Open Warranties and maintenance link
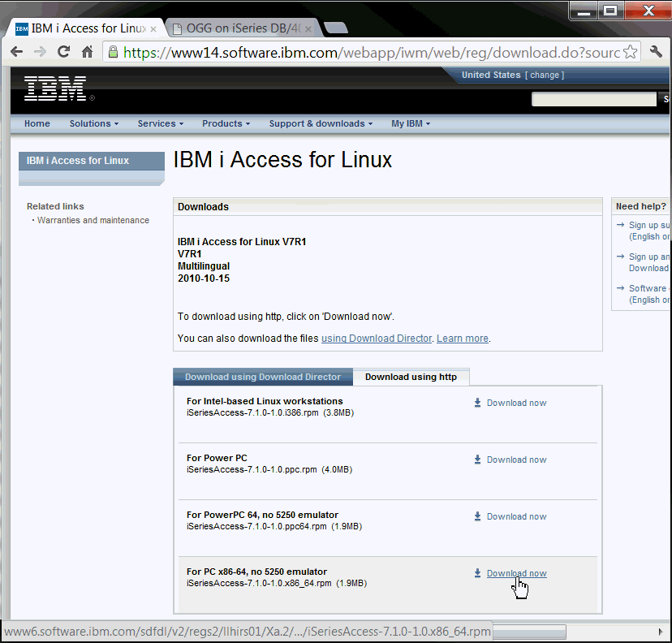This screenshot has height=643, width=672. tap(93, 220)
